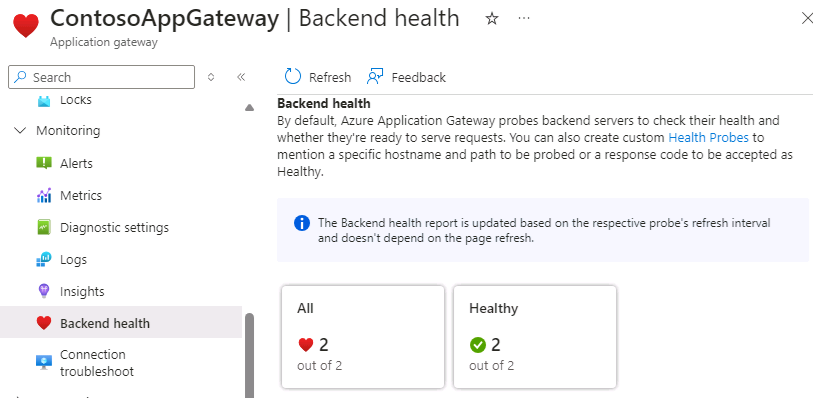813x398 pixels.
Task: Click the green Alerts icon
Action: click(44, 163)
